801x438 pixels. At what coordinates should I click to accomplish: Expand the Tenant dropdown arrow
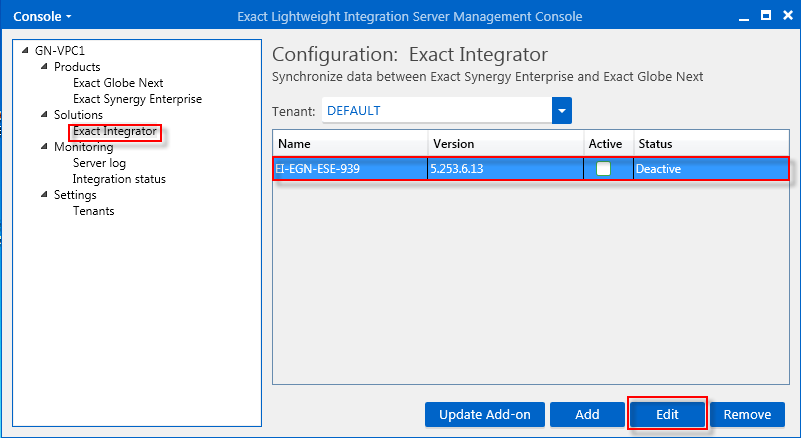[562, 110]
